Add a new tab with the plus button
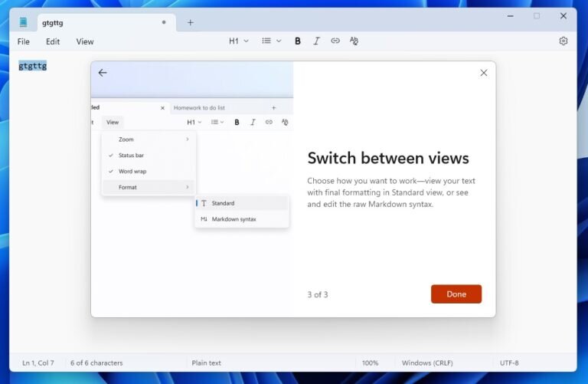This screenshot has height=384, width=588. (x=191, y=22)
